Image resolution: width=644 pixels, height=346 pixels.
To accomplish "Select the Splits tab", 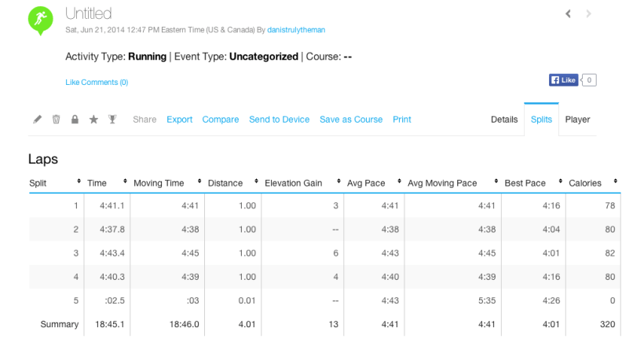I will pos(541,120).
